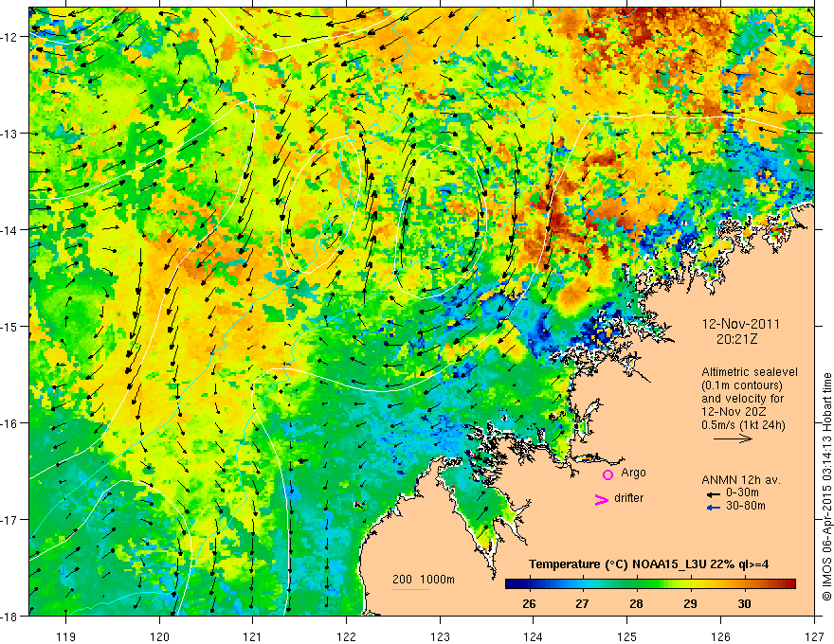The image size is (834, 644).
Task: Click the colorbar tick label 27
Action: (x=583, y=604)
